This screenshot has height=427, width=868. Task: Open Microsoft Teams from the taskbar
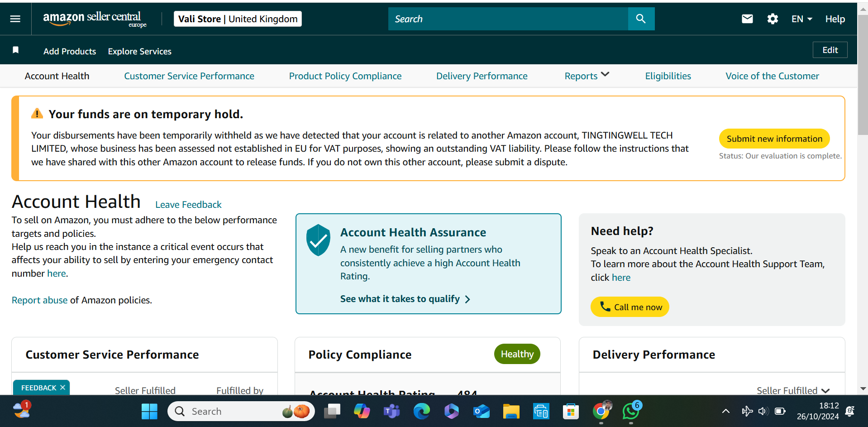391,411
